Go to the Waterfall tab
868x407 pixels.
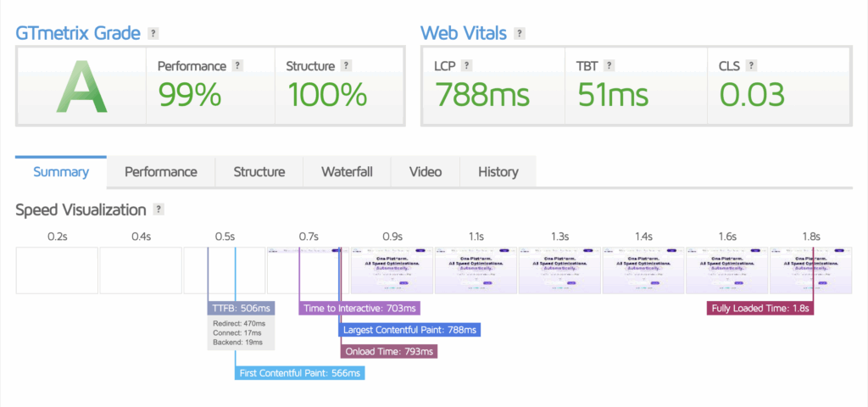coord(347,171)
